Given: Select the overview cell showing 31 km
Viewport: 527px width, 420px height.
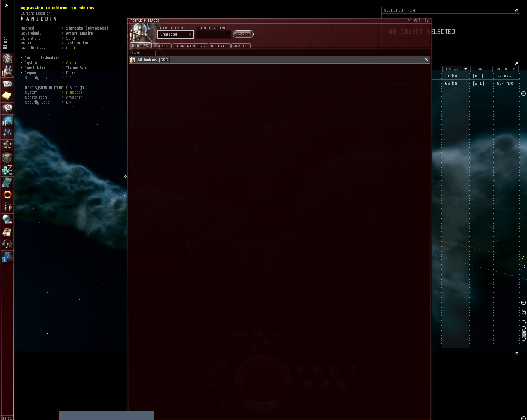Looking at the screenshot, I should 451,76.
